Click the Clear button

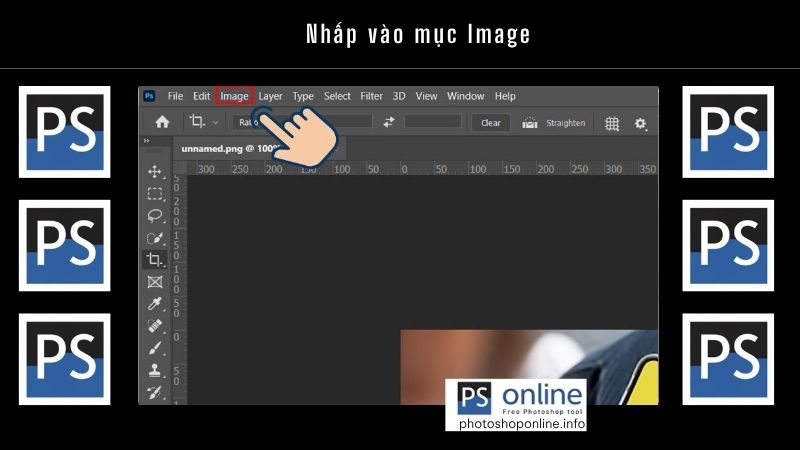click(491, 122)
